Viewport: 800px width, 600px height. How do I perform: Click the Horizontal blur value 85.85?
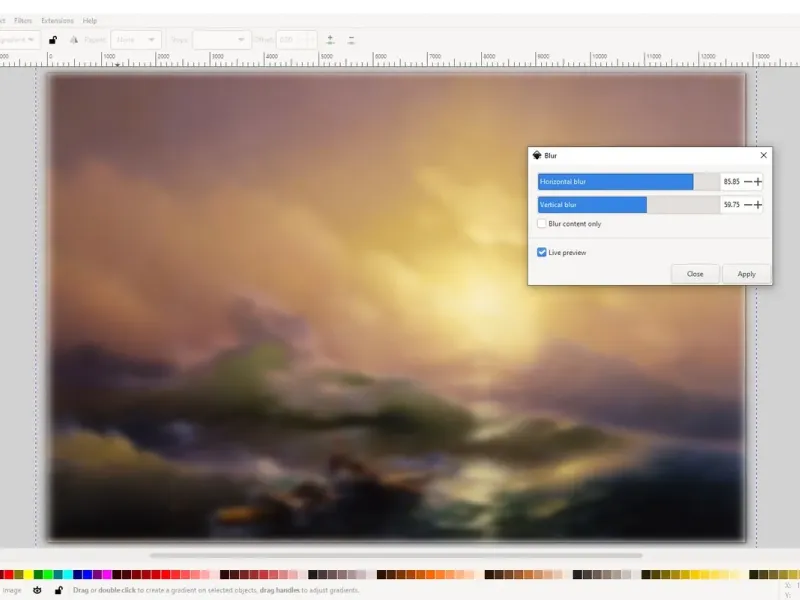(732, 182)
